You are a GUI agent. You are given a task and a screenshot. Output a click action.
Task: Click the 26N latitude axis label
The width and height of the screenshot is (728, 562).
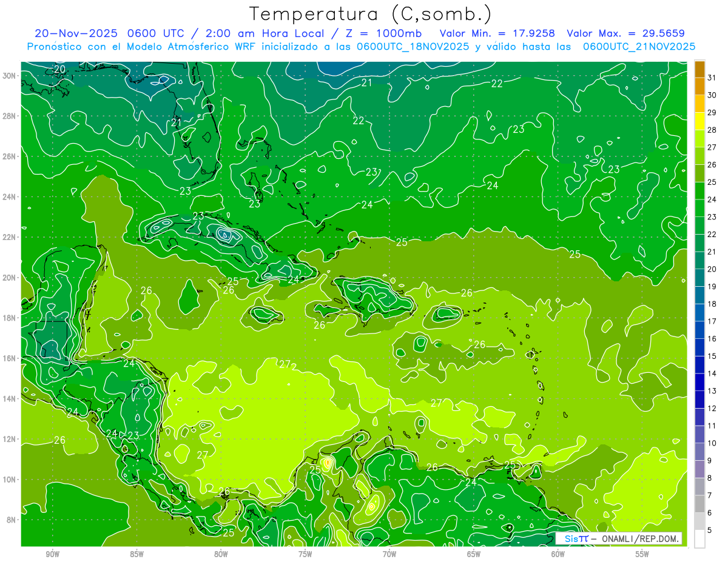click(10, 156)
